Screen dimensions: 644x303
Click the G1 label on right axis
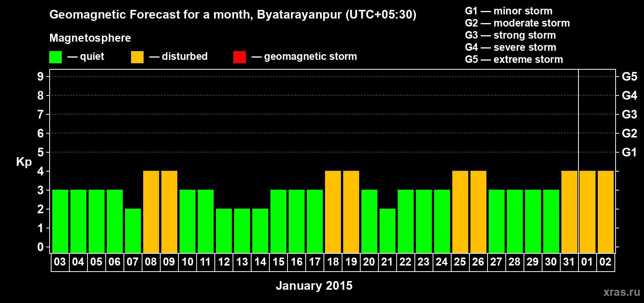point(630,152)
